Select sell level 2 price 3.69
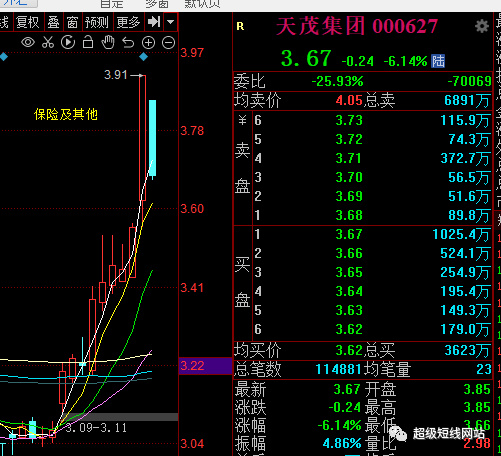This screenshot has width=501, height=456. [349, 196]
